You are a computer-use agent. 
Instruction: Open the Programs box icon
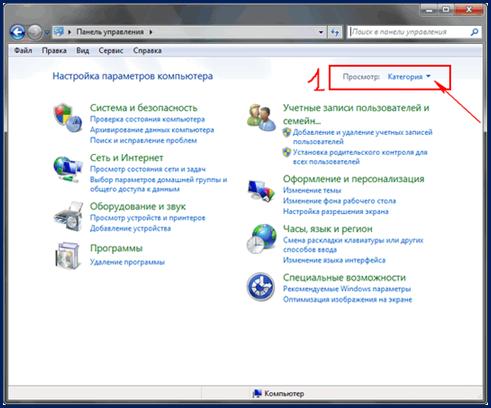(68, 256)
